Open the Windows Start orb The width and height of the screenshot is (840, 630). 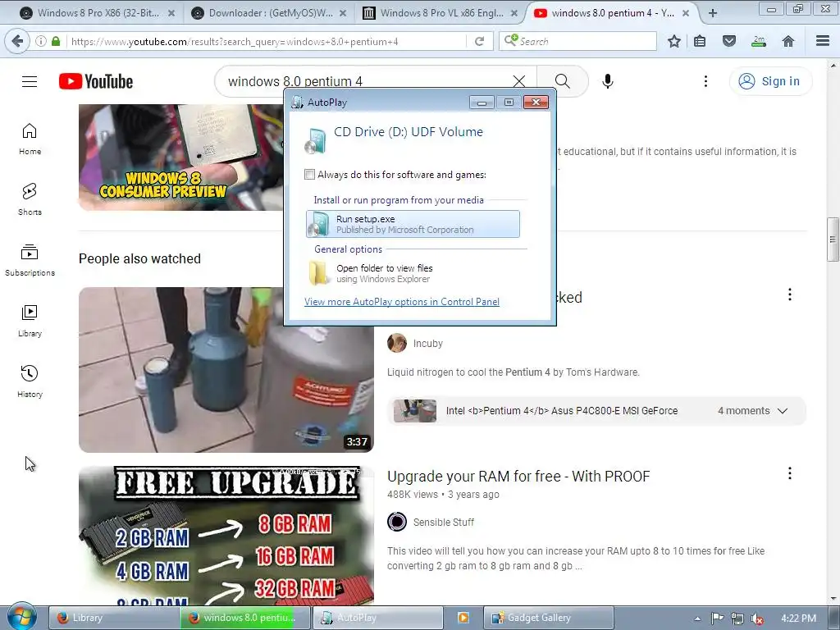[21, 616]
